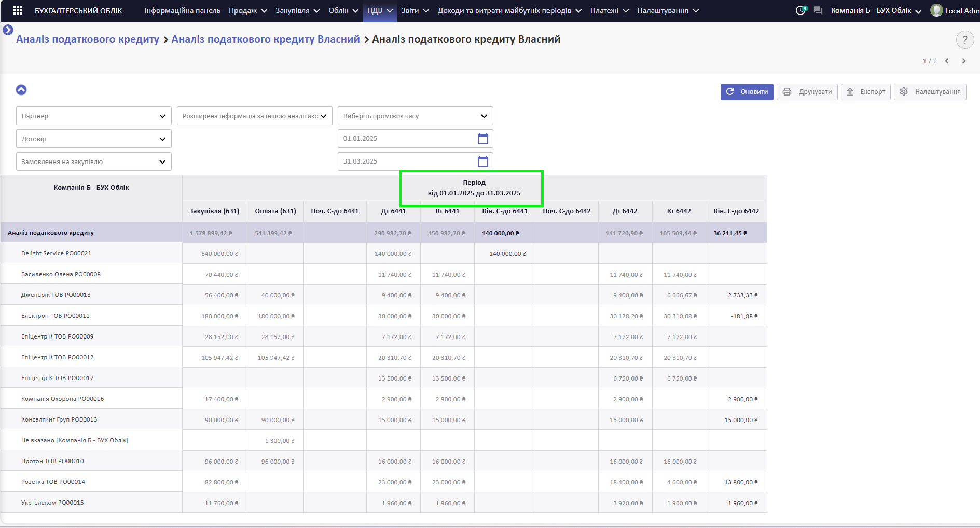Viewport: 980px width, 528px height.
Task: Click the Аналіз податкового кредиту total row
Action: pyautogui.click(x=384, y=233)
